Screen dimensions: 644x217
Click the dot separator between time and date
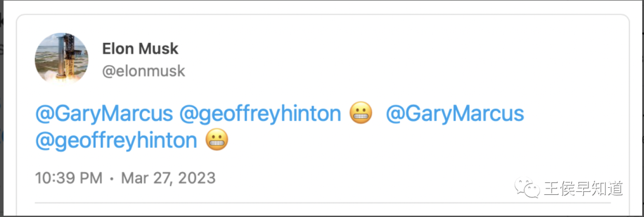[112, 179]
